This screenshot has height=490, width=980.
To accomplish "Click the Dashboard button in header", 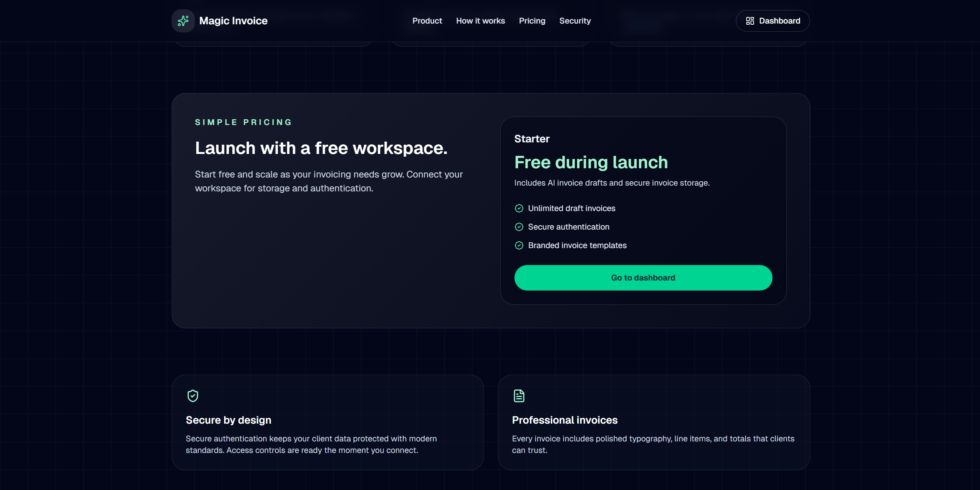I will click(773, 21).
